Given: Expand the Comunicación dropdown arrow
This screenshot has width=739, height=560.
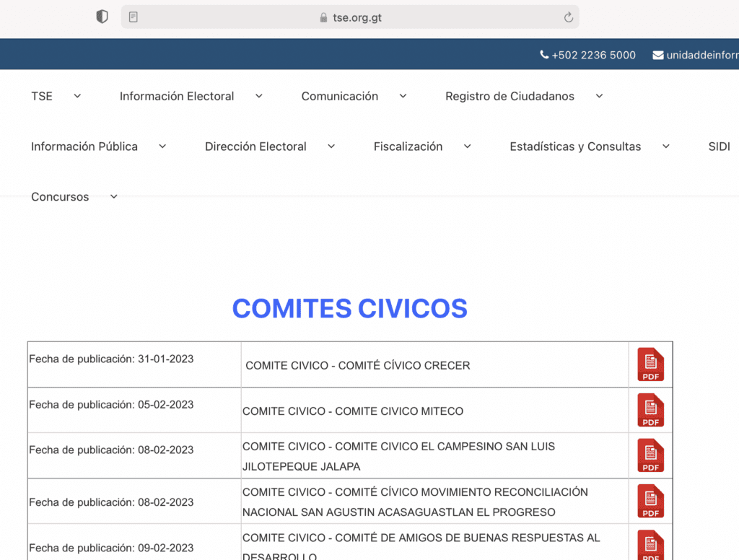Looking at the screenshot, I should click(403, 96).
